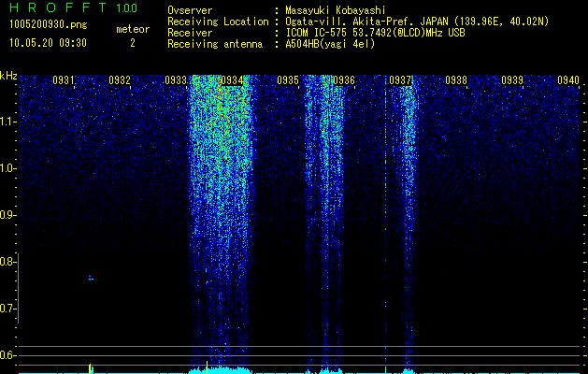Screen dimensions: 588x374
Task: Click the 0932 time marker
Action: [120, 80]
